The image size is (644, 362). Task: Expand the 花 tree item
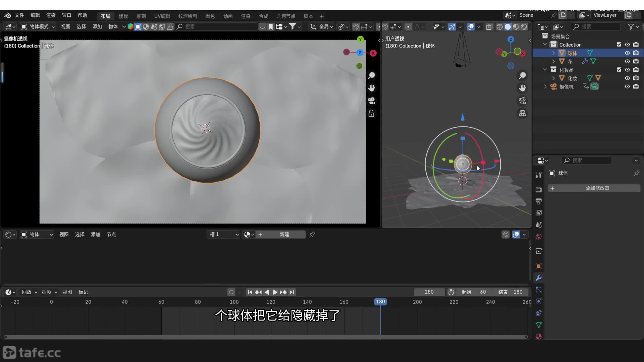tap(553, 61)
